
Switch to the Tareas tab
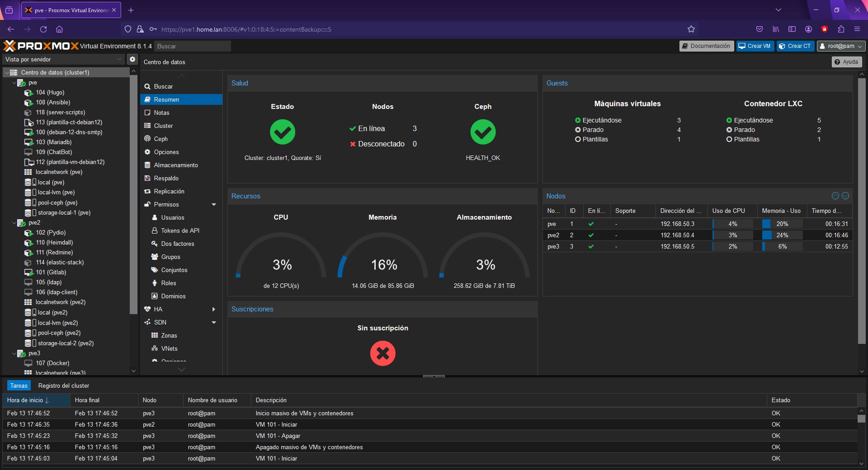tap(19, 385)
